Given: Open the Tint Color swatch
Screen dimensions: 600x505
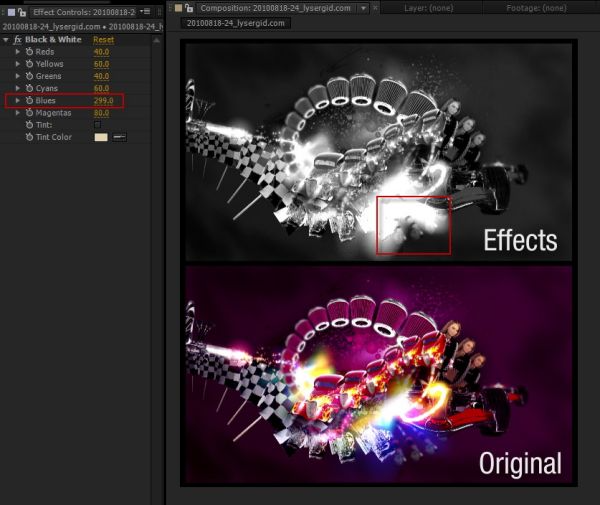Looking at the screenshot, I should [x=101, y=137].
